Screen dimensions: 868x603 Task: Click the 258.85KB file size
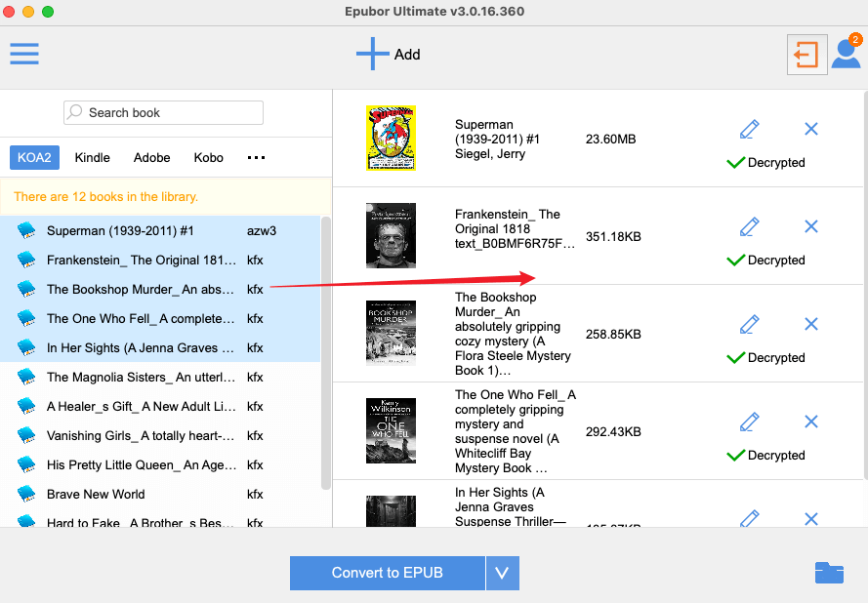click(613, 334)
